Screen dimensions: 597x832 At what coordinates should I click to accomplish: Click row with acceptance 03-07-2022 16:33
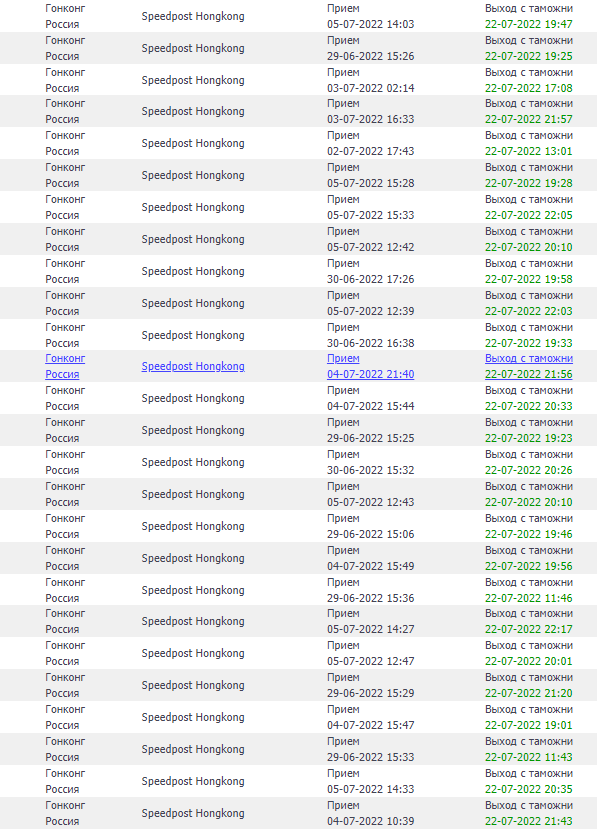tap(298, 111)
